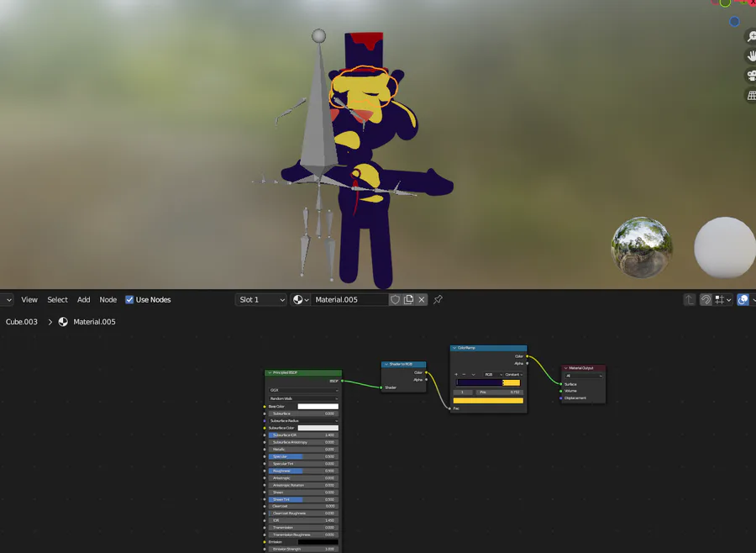
Task: Toggle node snapping magnet button
Action: coord(706,300)
